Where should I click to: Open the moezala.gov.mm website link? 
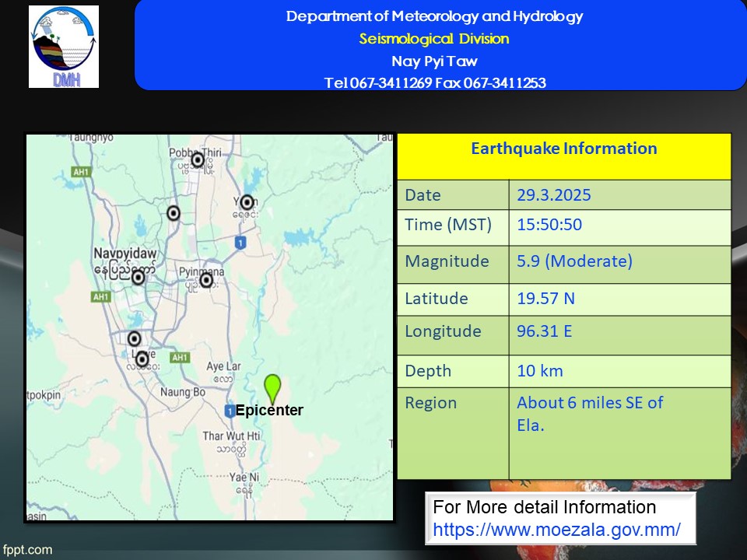click(556, 530)
